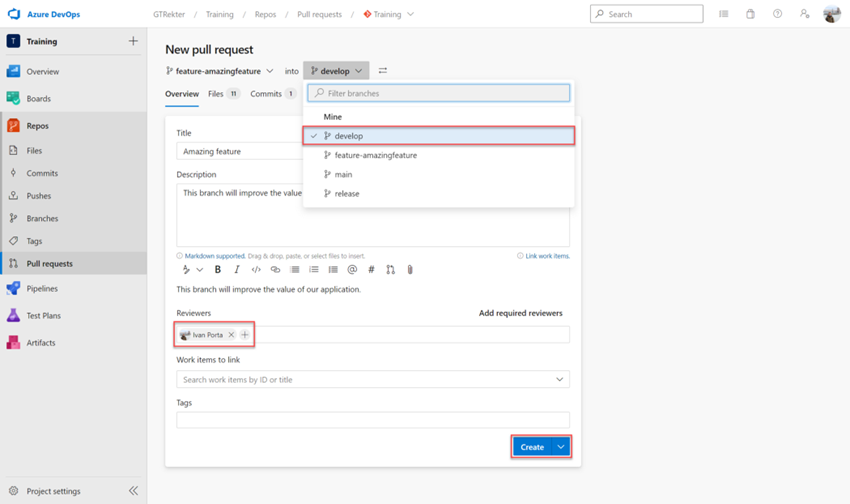Click the Pull requests breadcrumb
Screen dimensions: 850x504
coord(319,15)
